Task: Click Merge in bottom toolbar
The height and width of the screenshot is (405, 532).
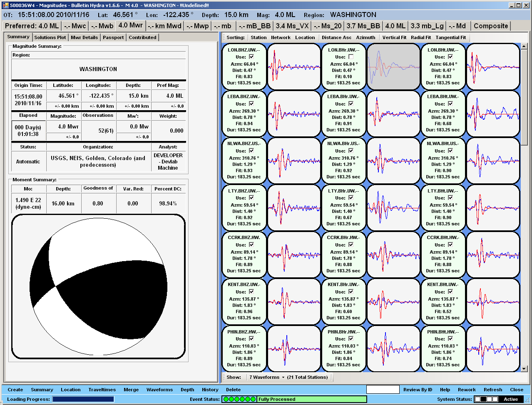Action: [131, 390]
